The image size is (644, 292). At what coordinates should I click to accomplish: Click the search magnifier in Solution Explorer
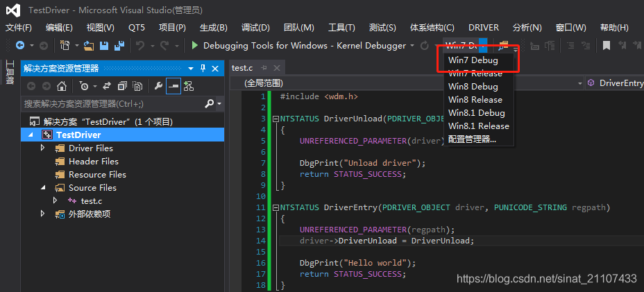[209, 104]
